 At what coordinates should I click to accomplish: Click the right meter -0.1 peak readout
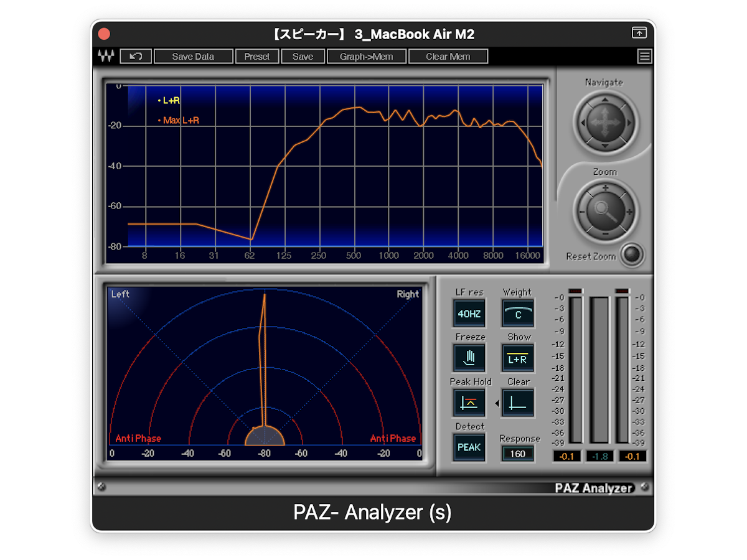[x=632, y=456]
